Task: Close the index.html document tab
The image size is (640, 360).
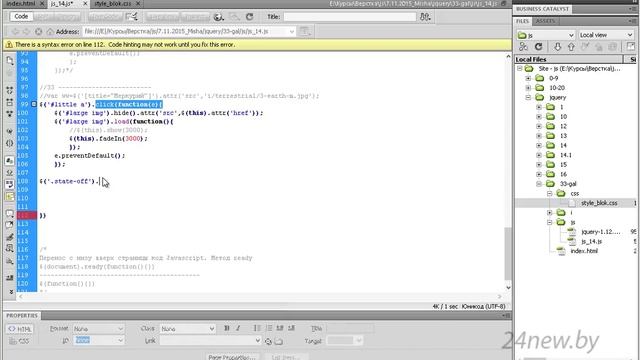Action: click(x=42, y=4)
